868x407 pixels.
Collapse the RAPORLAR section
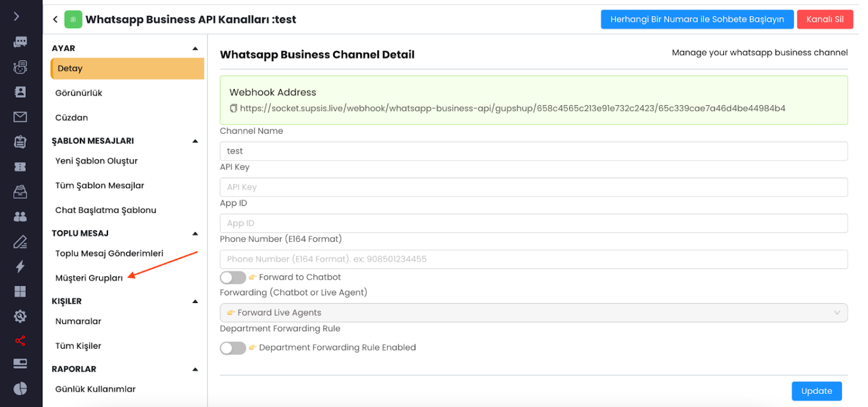[195, 369]
